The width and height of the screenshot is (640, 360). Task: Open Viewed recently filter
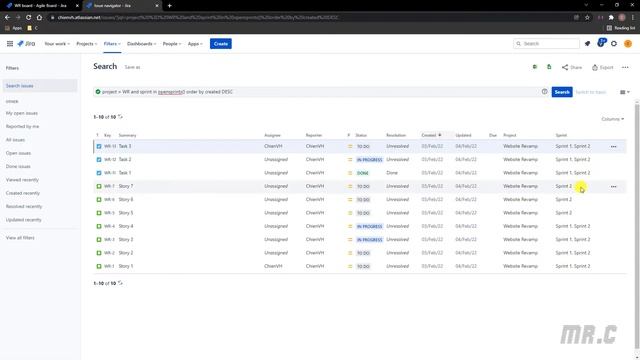(22, 180)
